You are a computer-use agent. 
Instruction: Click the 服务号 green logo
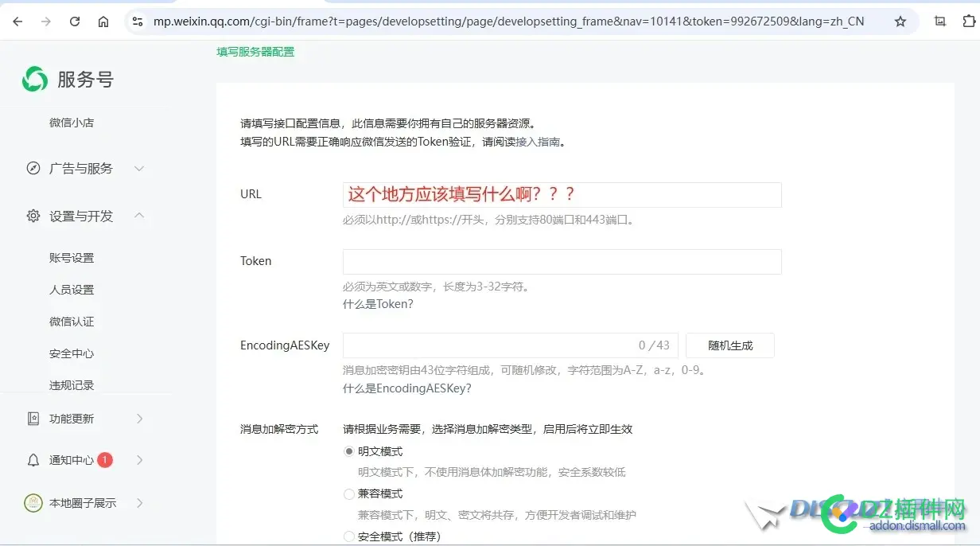(35, 79)
